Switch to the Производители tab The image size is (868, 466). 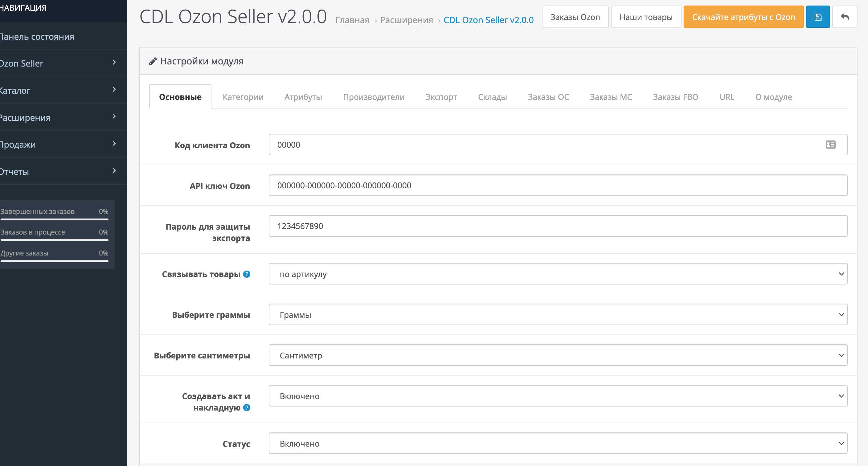pos(374,97)
